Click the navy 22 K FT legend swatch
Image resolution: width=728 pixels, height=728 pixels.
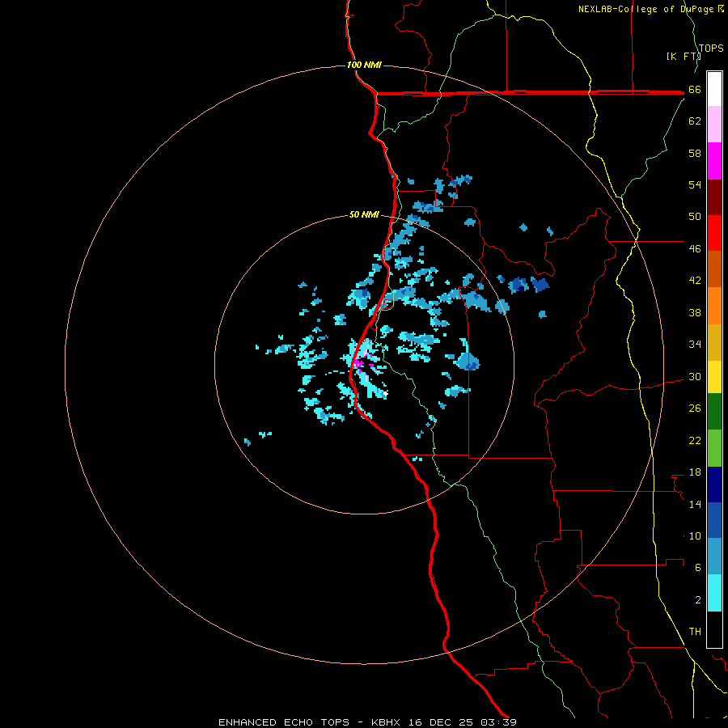714,485
